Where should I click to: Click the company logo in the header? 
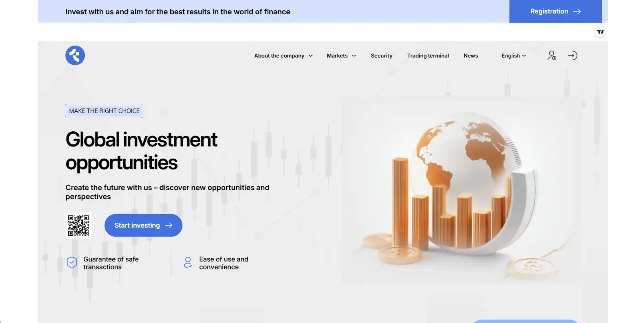(x=75, y=55)
